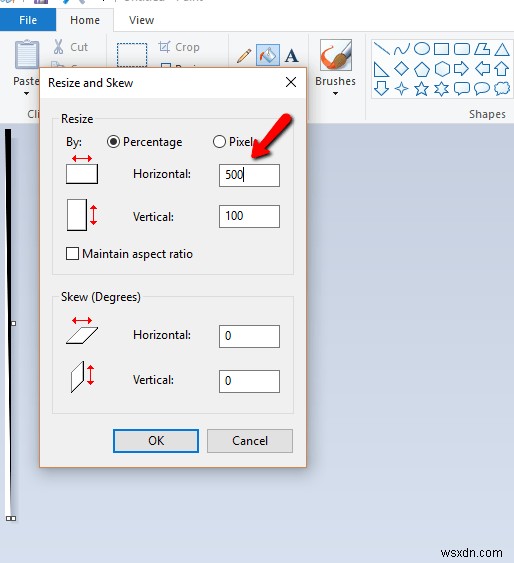Image resolution: width=514 pixels, height=563 pixels.
Task: Select the Fill with color bucket tool
Action: [268, 55]
